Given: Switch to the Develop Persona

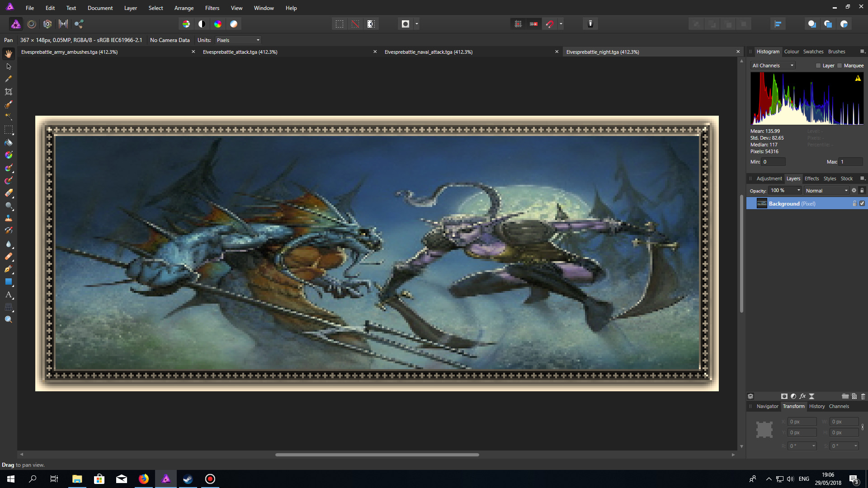Looking at the screenshot, I should click(47, 24).
